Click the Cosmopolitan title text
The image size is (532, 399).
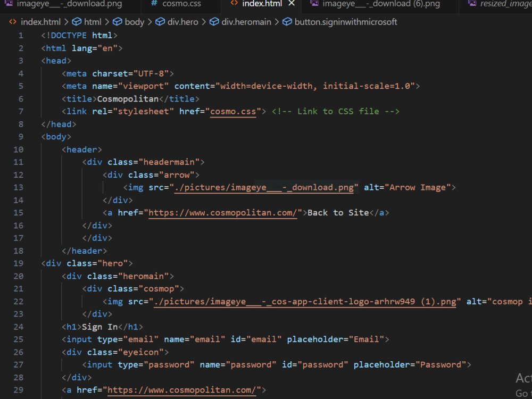pos(128,99)
